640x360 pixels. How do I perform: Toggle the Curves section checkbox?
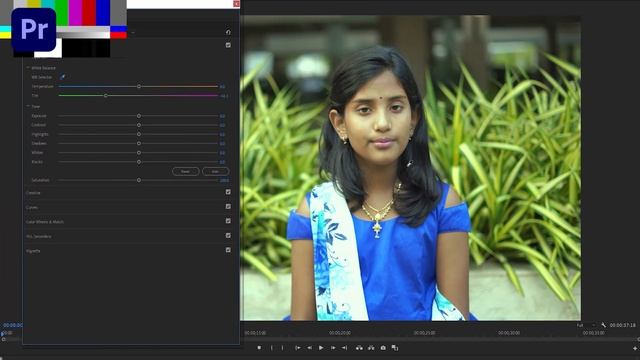pyautogui.click(x=228, y=207)
